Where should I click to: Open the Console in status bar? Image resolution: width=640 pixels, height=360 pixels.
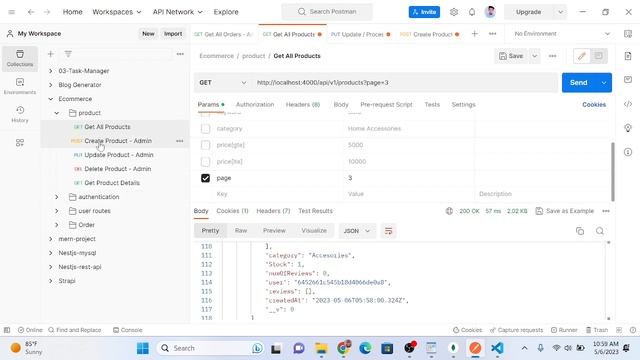tap(127, 330)
